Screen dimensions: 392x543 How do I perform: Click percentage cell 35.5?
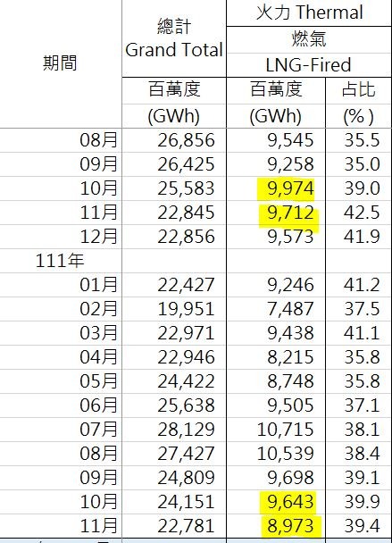click(362, 140)
